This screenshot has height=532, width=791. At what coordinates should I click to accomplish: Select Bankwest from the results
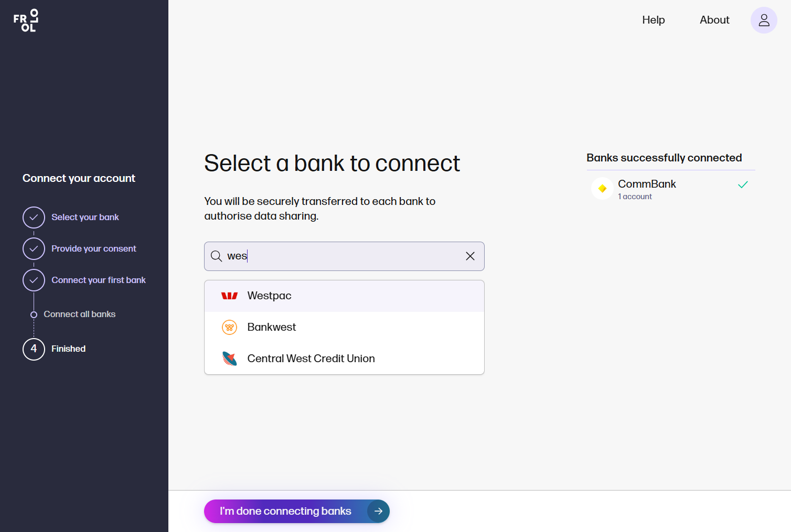(344, 328)
